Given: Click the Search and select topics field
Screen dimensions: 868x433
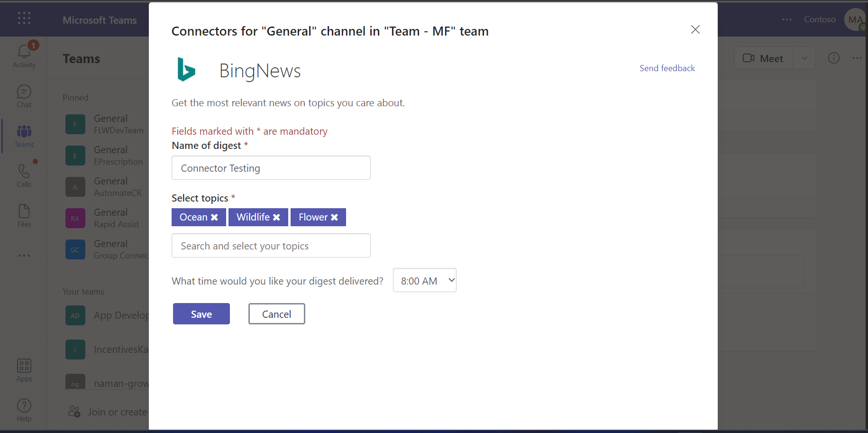Looking at the screenshot, I should click(x=271, y=246).
